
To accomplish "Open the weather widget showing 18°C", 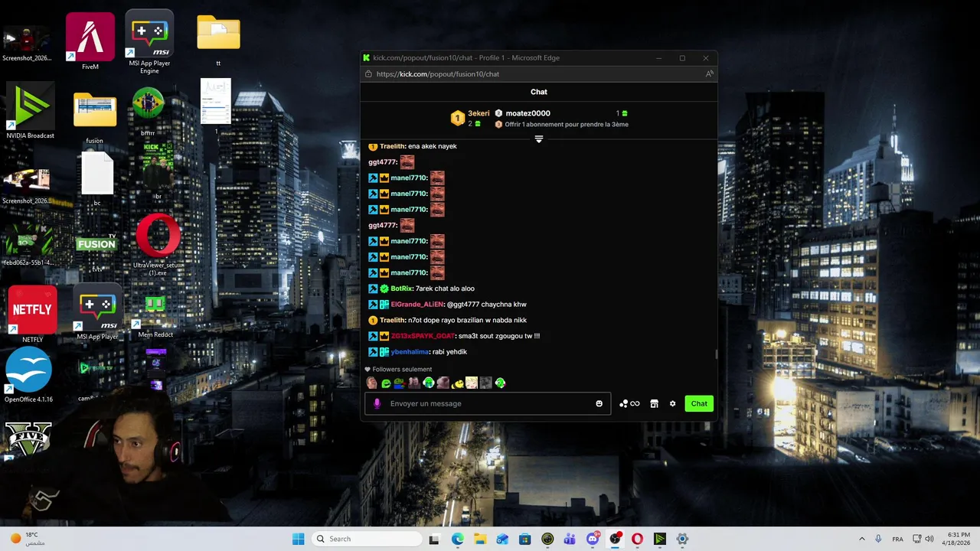I will 28,539.
